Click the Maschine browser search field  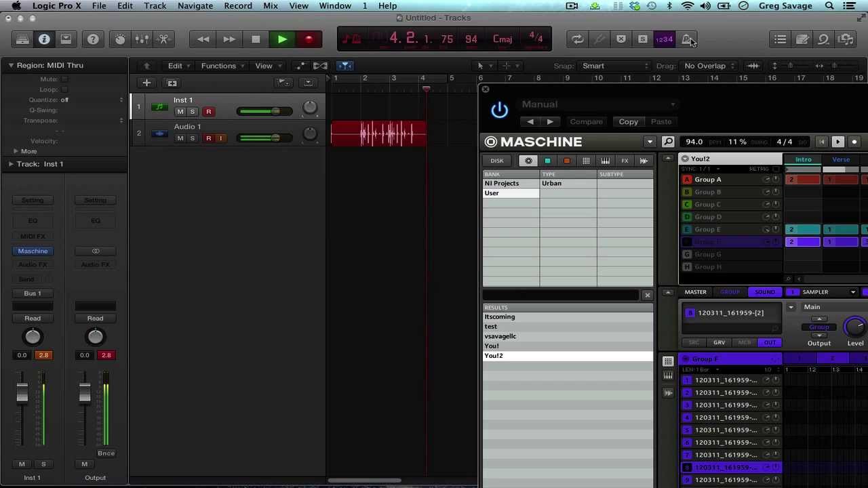coord(561,296)
